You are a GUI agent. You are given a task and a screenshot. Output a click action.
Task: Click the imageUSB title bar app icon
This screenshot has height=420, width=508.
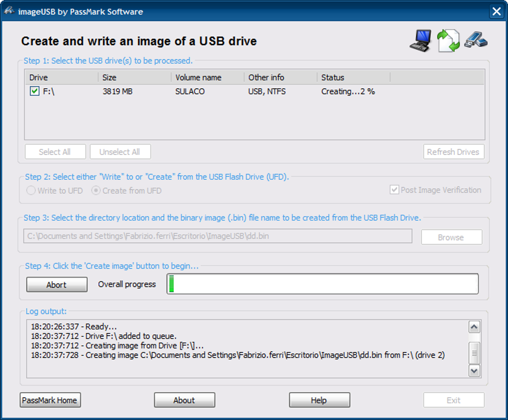9,11
